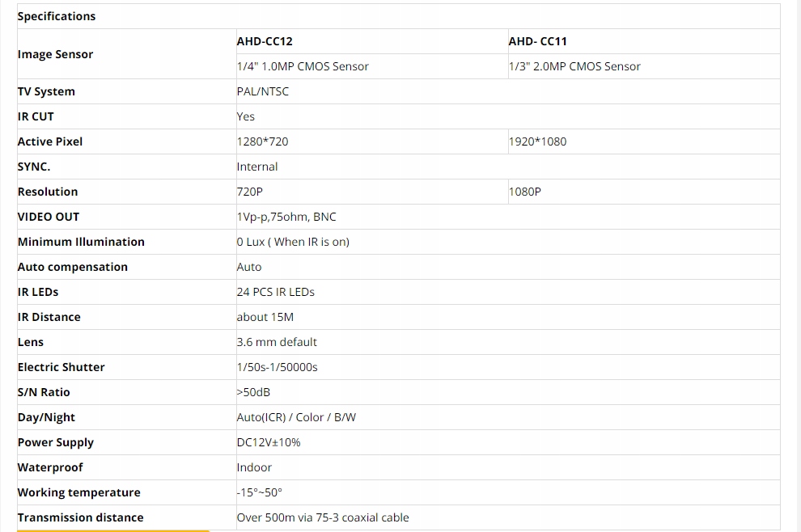
Task: Select the 1/50s-1/50000s shutter value
Action: (x=278, y=367)
